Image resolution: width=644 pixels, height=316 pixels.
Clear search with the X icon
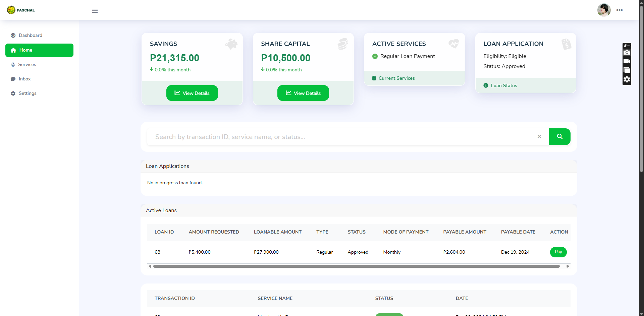point(539,136)
